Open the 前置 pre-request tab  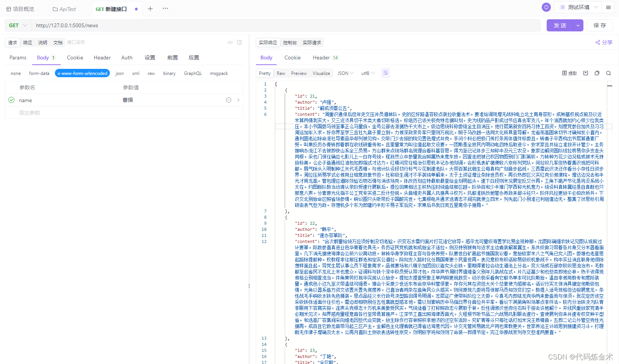click(x=173, y=58)
